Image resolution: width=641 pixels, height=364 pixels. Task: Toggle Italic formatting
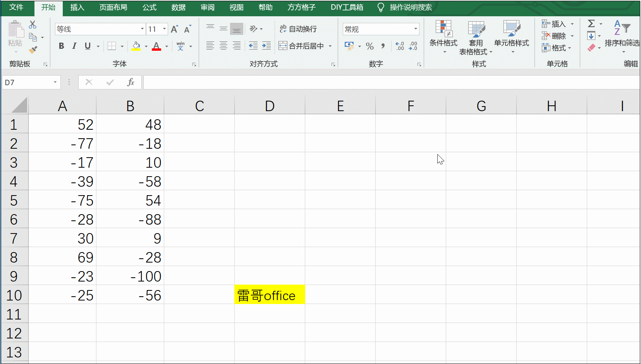click(x=74, y=46)
